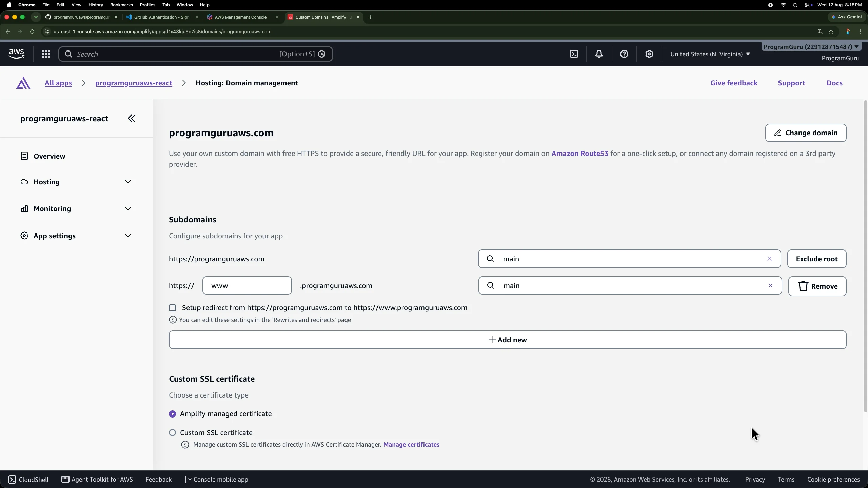This screenshot has width=868, height=488.
Task: Open the Bookmarks menu
Action: click(x=121, y=5)
